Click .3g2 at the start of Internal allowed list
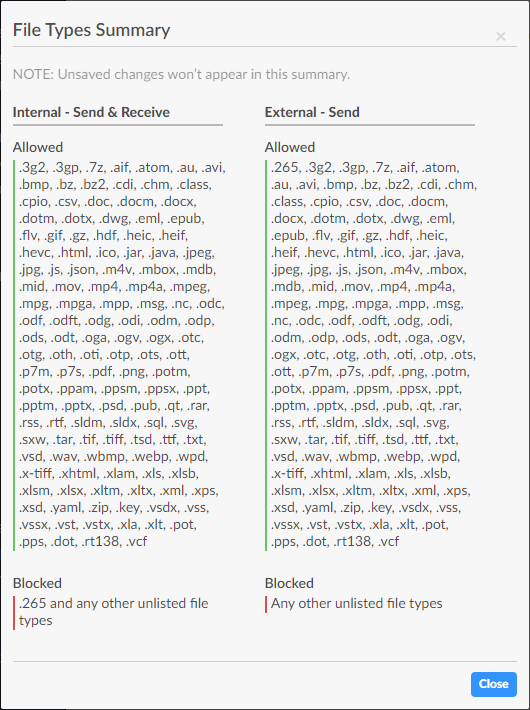Image resolution: width=530 pixels, height=710 pixels. tap(33, 168)
